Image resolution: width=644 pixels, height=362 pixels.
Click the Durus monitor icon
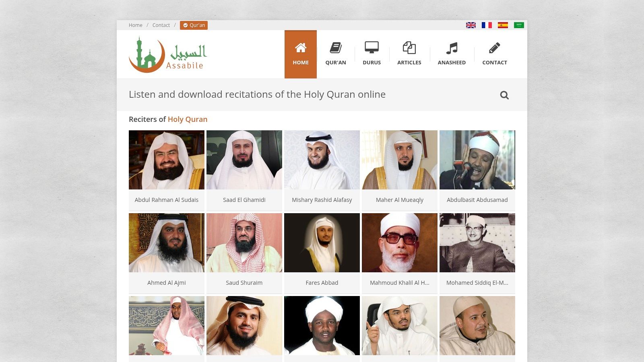point(371,47)
